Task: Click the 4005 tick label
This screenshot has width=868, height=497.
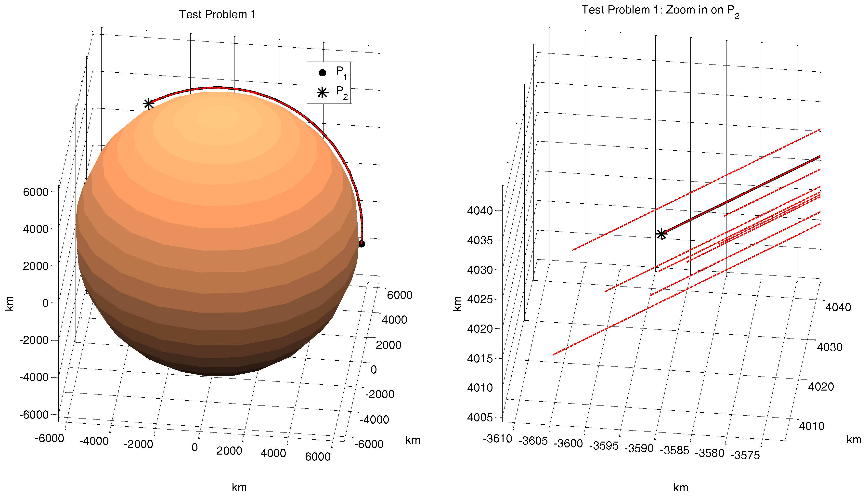Action: [x=480, y=417]
